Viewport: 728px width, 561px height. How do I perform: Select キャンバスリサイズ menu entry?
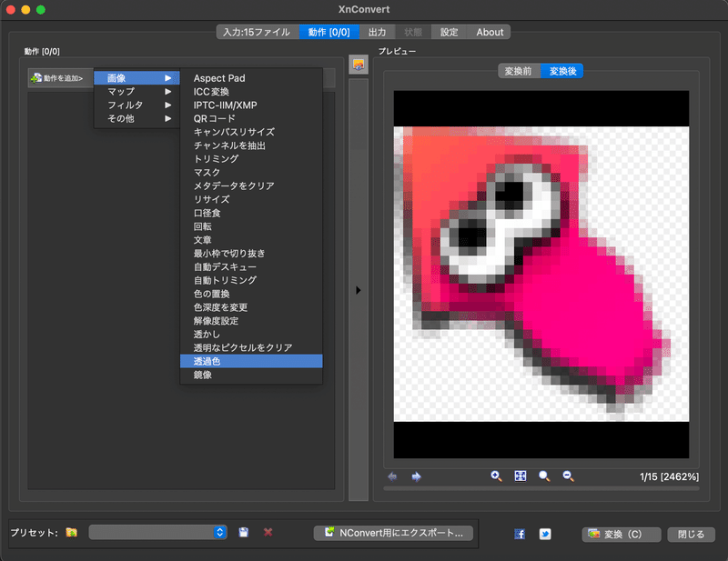(x=251, y=132)
